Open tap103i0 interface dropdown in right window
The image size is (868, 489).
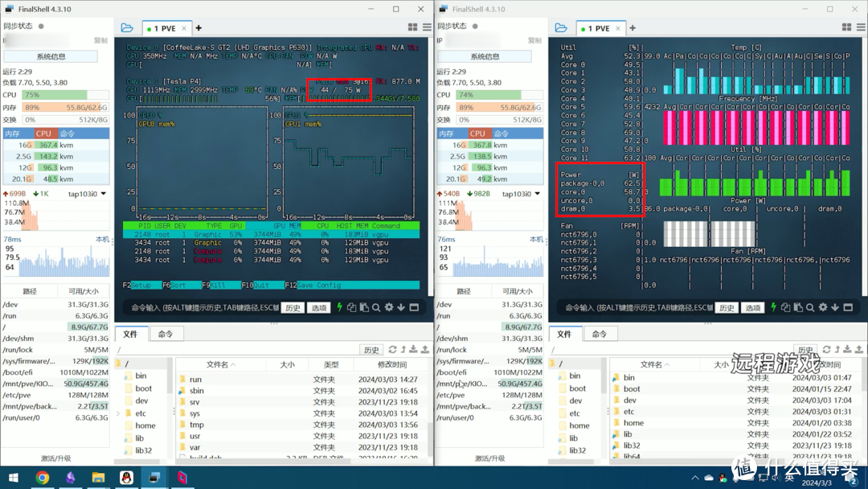click(537, 194)
